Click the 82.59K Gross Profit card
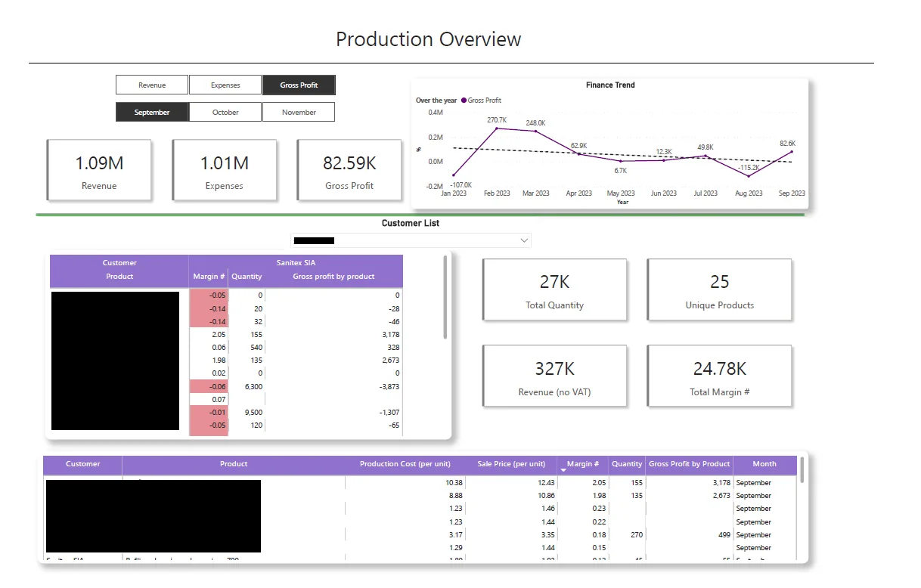The width and height of the screenshot is (921, 588). [349, 170]
